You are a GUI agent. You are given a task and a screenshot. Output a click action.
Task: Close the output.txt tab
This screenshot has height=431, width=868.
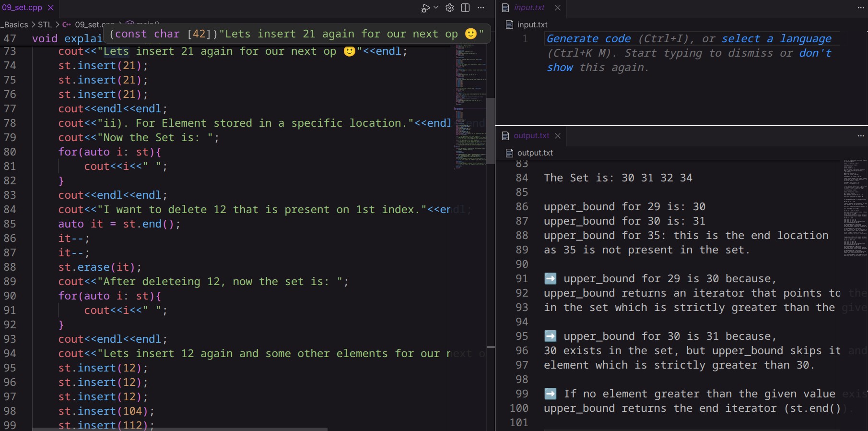pos(558,136)
